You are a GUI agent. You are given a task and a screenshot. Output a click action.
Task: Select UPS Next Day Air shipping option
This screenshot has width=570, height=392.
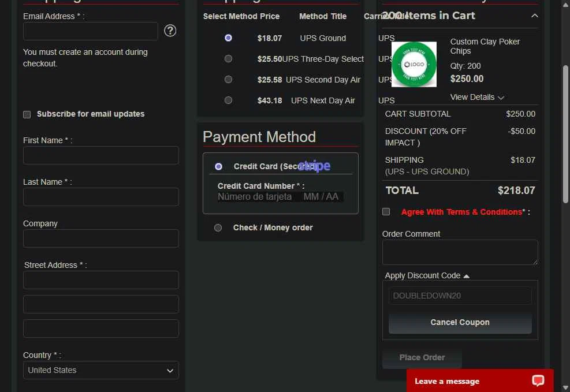[x=228, y=100]
